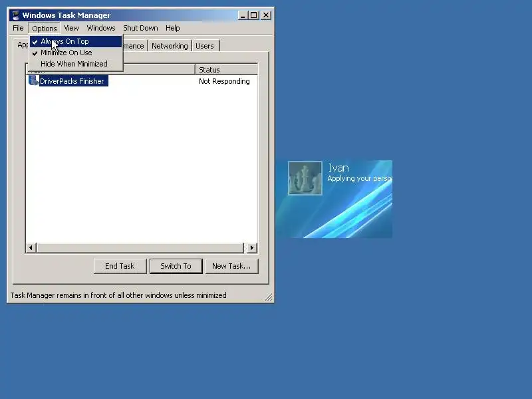This screenshot has width=532, height=399.
Task: Click the left arrow of horizontal scrollbar
Action: click(x=31, y=247)
